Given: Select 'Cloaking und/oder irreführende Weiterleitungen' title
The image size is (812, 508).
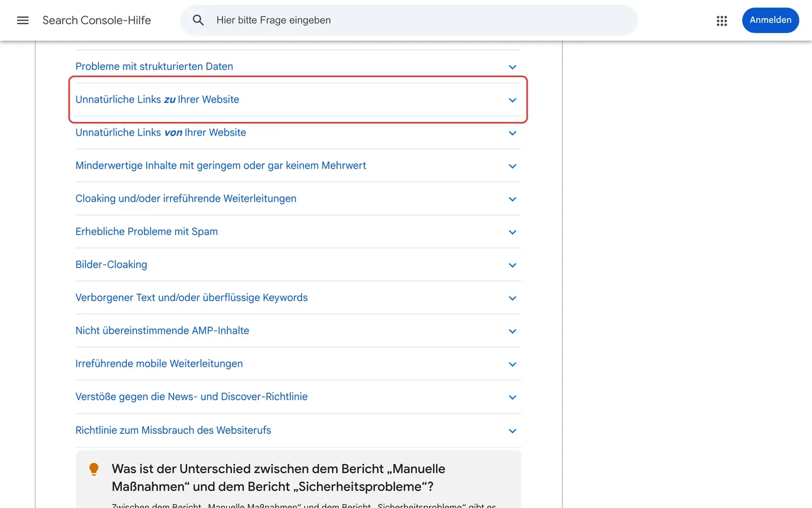Looking at the screenshot, I should click(186, 199).
